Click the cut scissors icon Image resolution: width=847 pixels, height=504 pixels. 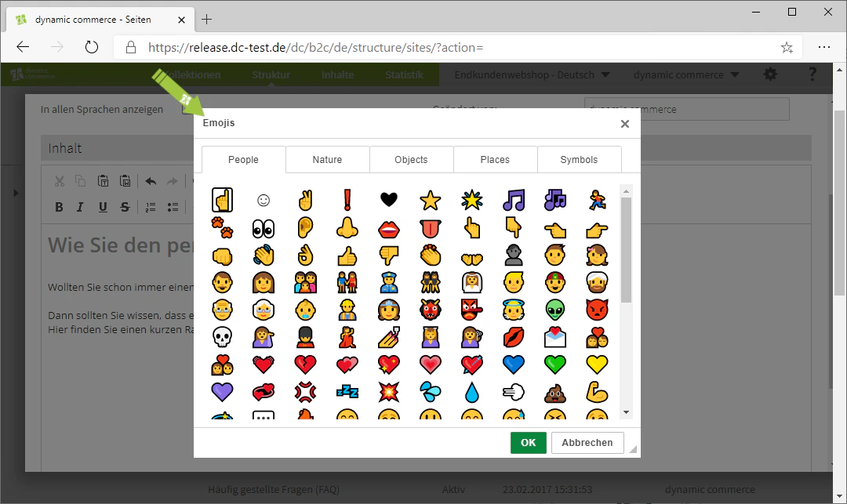[x=60, y=181]
